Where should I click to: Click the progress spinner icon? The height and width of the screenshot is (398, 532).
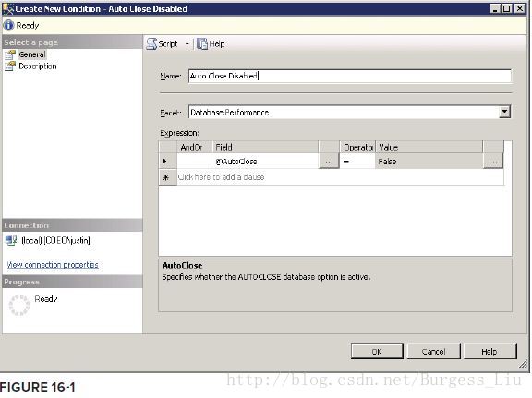19,305
